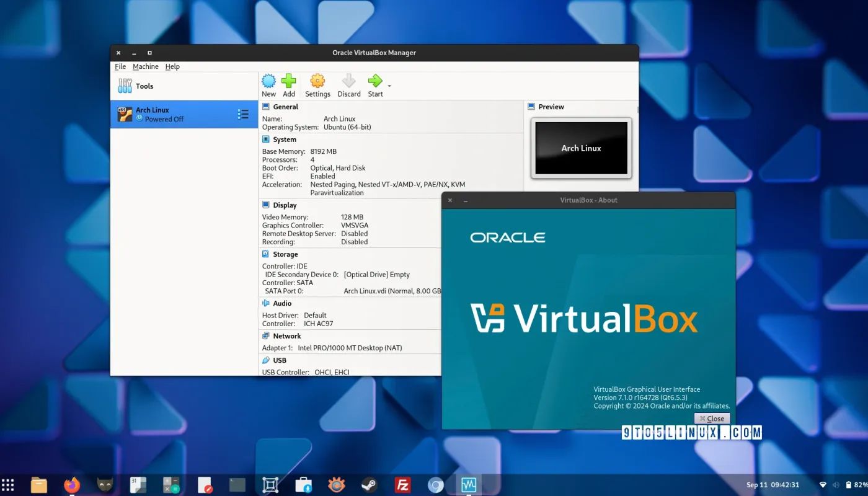Click the Discard toolbar icon
Viewport: 868px width, 496px height.
(x=348, y=81)
